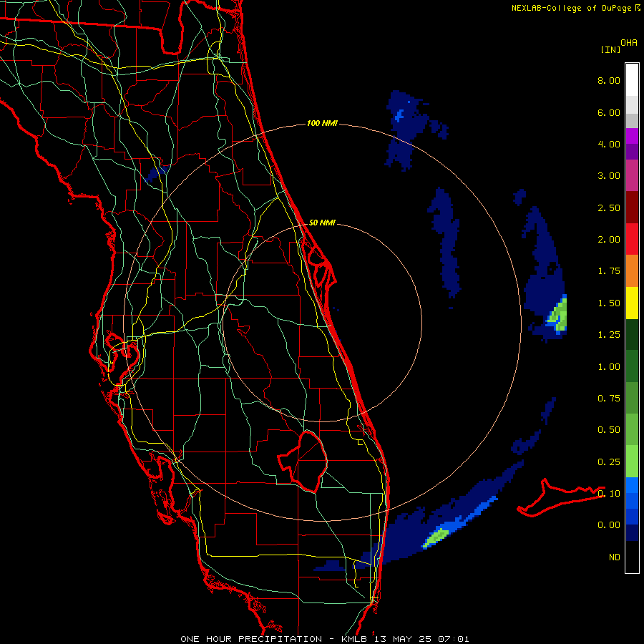Click the 0.75 legend value
The height and width of the screenshot is (644, 644).
pos(608,399)
